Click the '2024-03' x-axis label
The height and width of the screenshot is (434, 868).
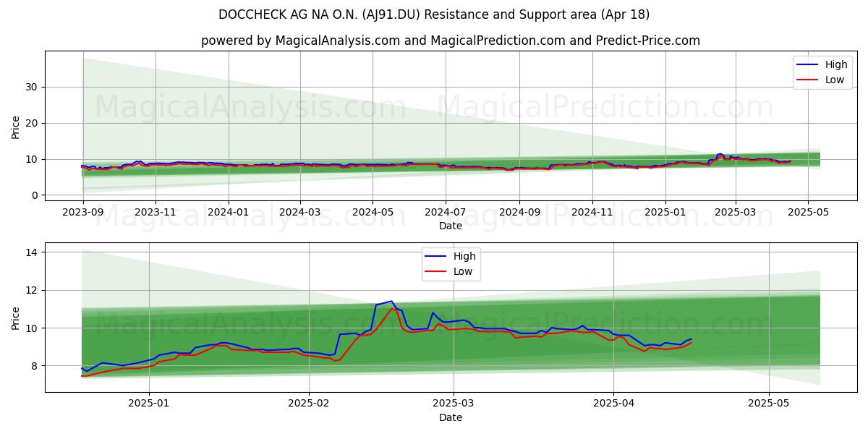tap(299, 212)
